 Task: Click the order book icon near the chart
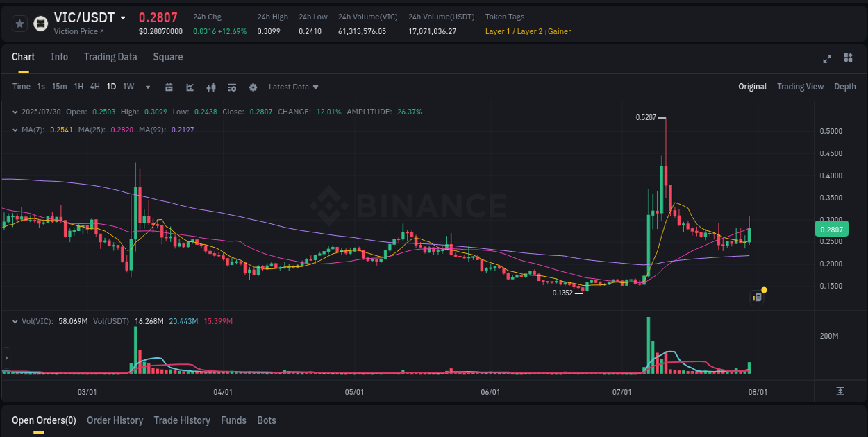(756, 297)
